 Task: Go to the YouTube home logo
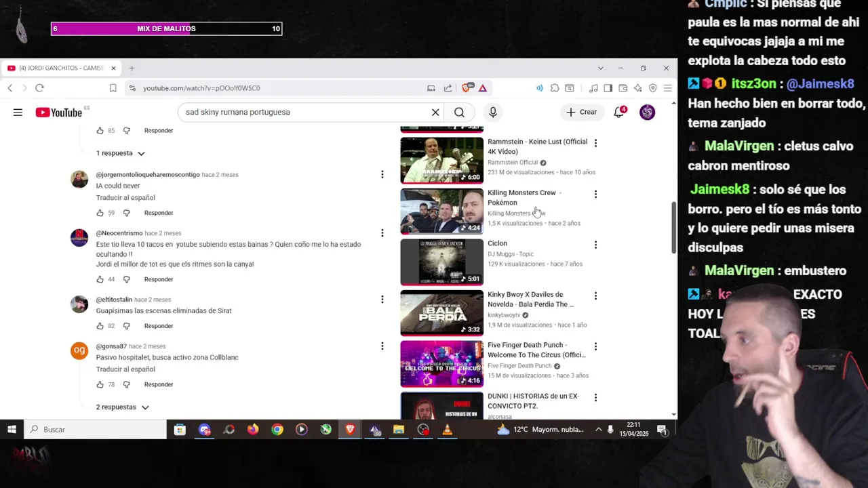(58, 113)
